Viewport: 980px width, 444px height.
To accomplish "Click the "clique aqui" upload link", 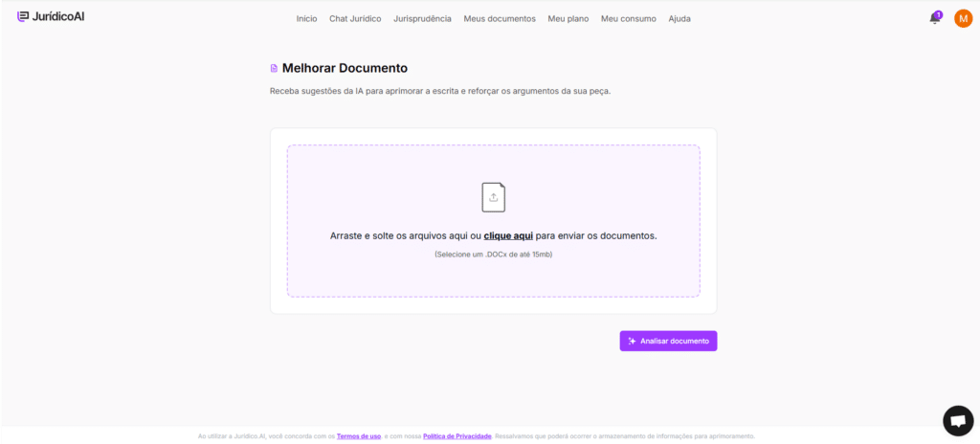I will pos(508,235).
